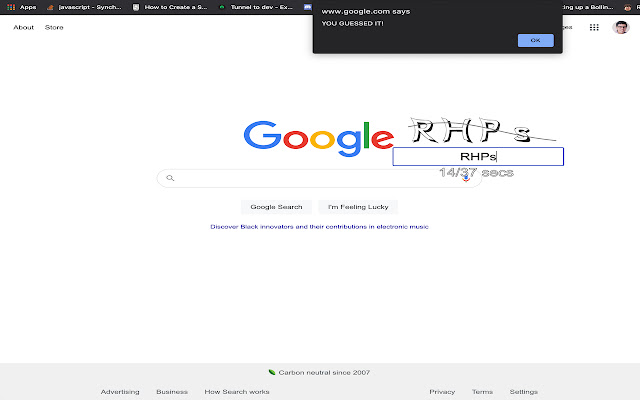The image size is (640, 400).
Task: Open the Store link
Action: click(x=54, y=27)
